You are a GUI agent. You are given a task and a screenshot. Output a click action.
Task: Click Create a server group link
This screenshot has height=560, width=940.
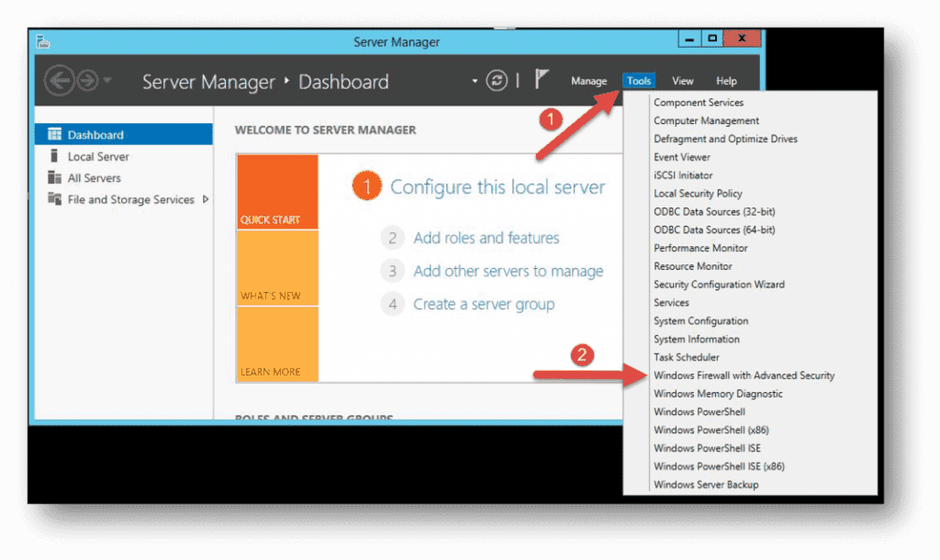pyautogui.click(x=484, y=304)
